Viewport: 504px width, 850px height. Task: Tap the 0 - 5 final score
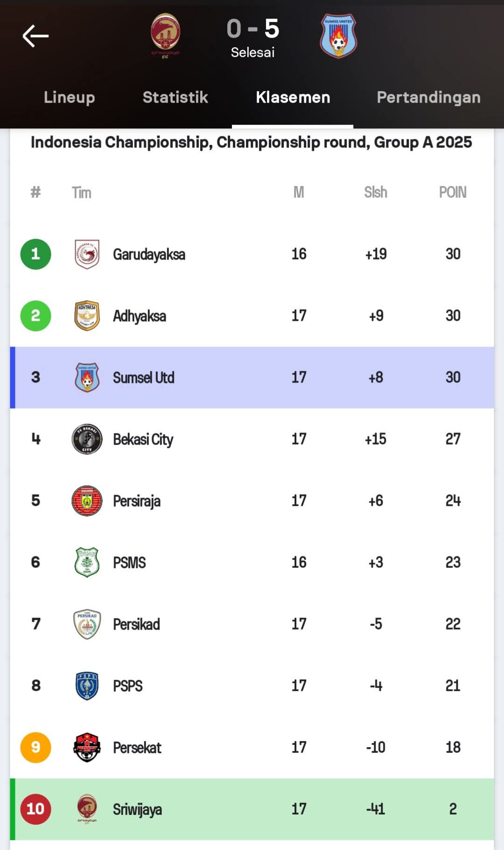pos(252,29)
